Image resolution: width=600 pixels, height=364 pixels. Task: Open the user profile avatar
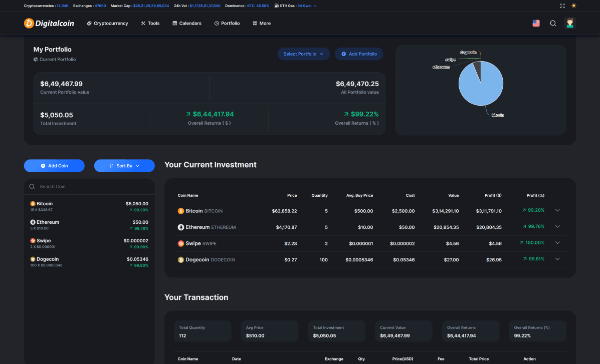[x=570, y=23]
